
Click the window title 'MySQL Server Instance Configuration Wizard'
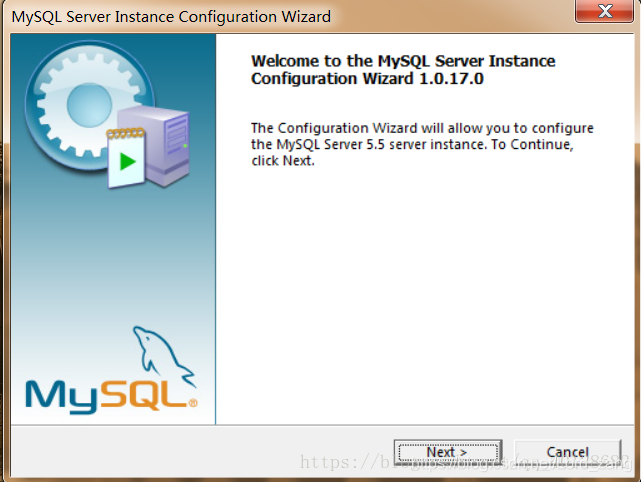(171, 17)
